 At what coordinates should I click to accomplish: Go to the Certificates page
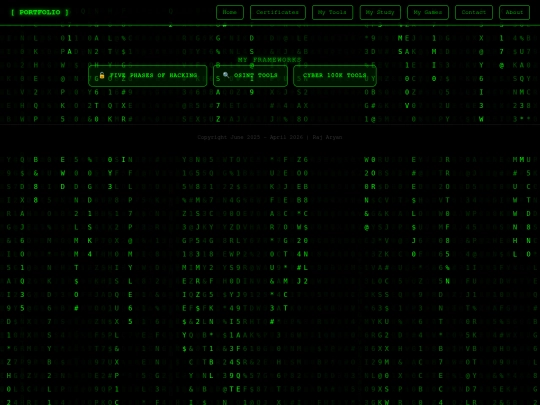coord(278,12)
